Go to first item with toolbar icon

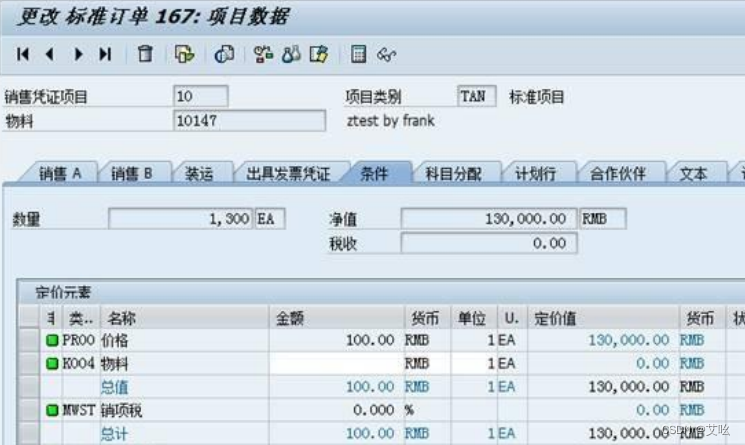[x=22, y=55]
